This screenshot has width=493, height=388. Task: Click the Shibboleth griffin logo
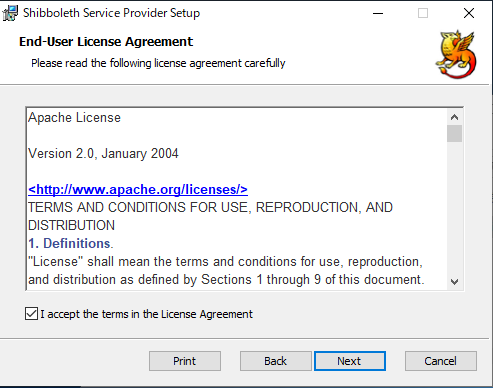[x=456, y=55]
